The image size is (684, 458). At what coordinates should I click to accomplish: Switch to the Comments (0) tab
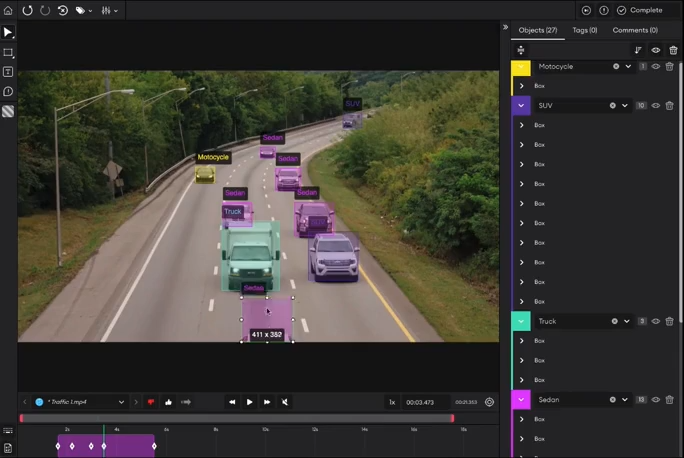click(635, 30)
